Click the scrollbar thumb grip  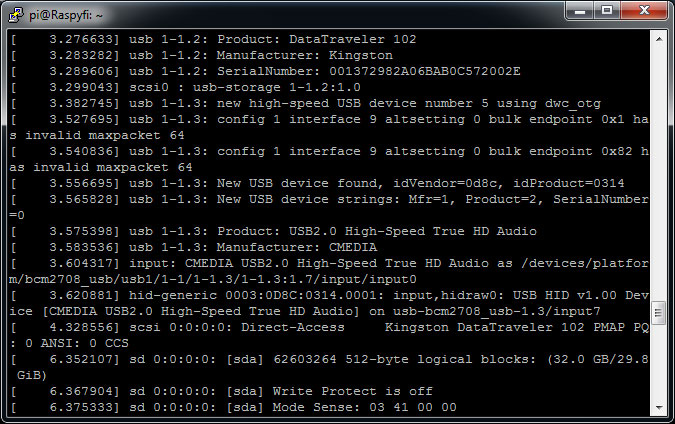(x=659, y=313)
